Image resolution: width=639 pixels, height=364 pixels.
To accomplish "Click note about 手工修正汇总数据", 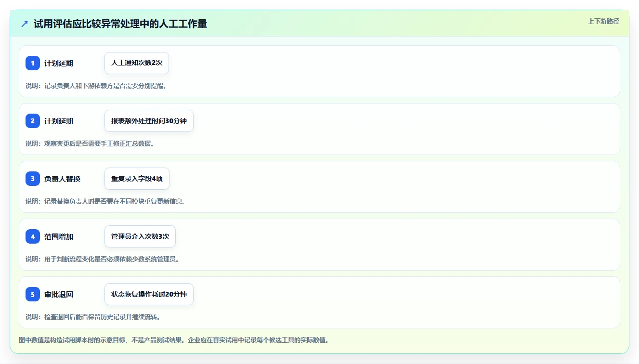I will (90, 143).
